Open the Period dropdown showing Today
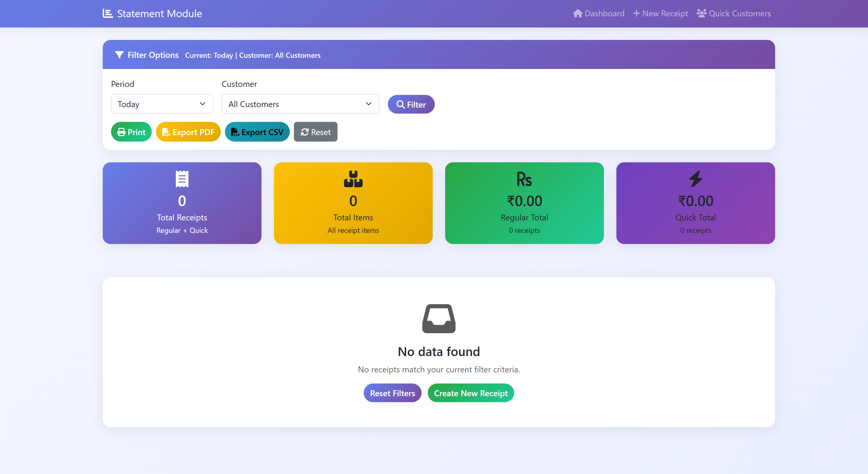The image size is (868, 474). coord(162,104)
